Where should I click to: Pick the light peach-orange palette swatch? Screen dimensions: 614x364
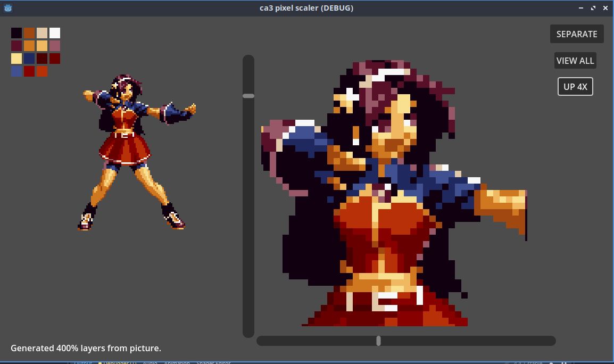[42, 46]
